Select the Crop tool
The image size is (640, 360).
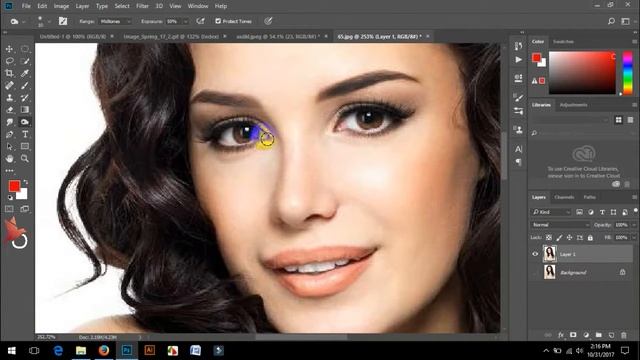tap(9, 73)
